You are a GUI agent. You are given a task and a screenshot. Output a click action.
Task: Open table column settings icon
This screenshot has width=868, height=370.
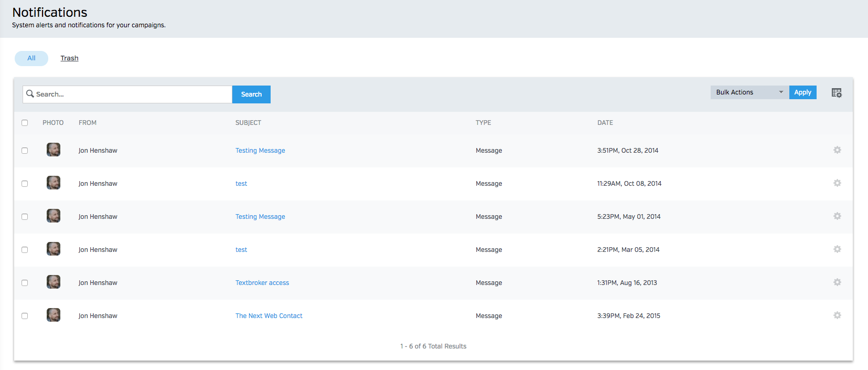[837, 93]
